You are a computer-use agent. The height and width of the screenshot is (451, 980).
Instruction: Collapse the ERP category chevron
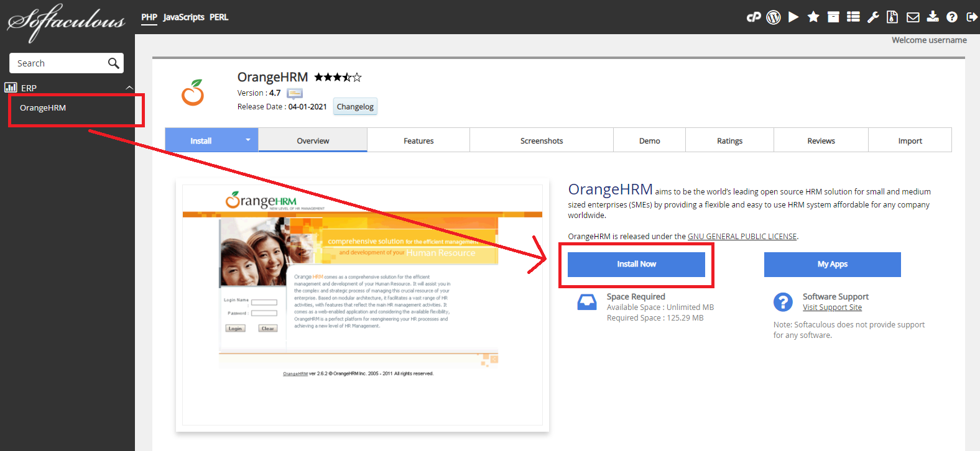click(x=129, y=88)
